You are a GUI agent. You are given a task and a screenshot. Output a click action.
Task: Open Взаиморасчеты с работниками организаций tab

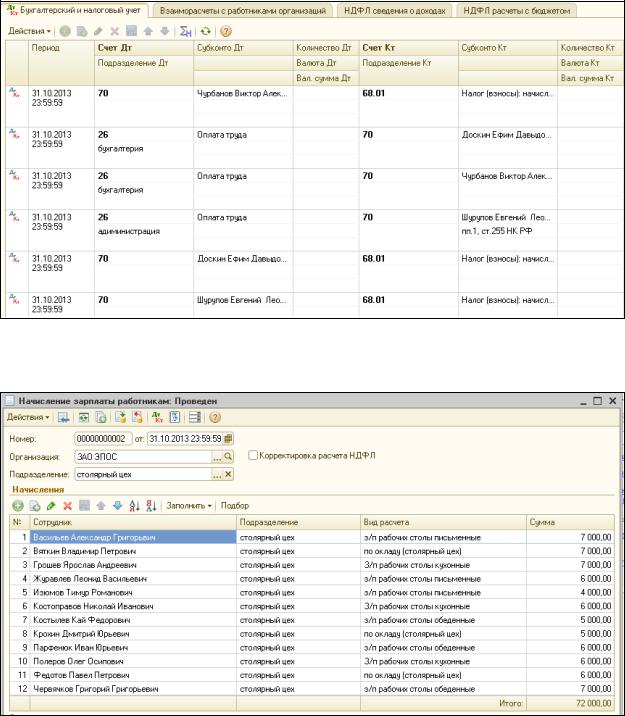coord(243,11)
